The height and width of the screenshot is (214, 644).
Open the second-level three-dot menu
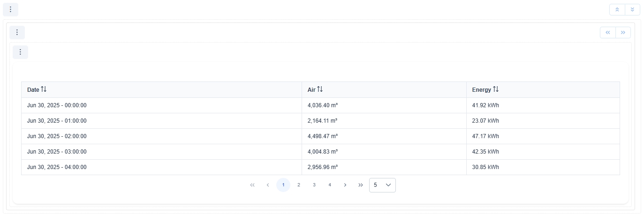[17, 32]
